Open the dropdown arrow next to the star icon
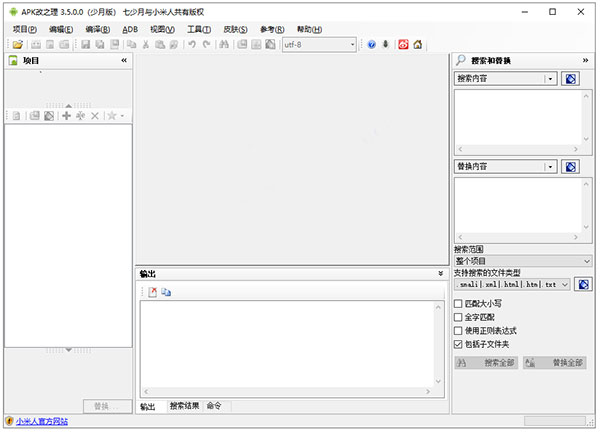The image size is (600, 432). (122, 116)
